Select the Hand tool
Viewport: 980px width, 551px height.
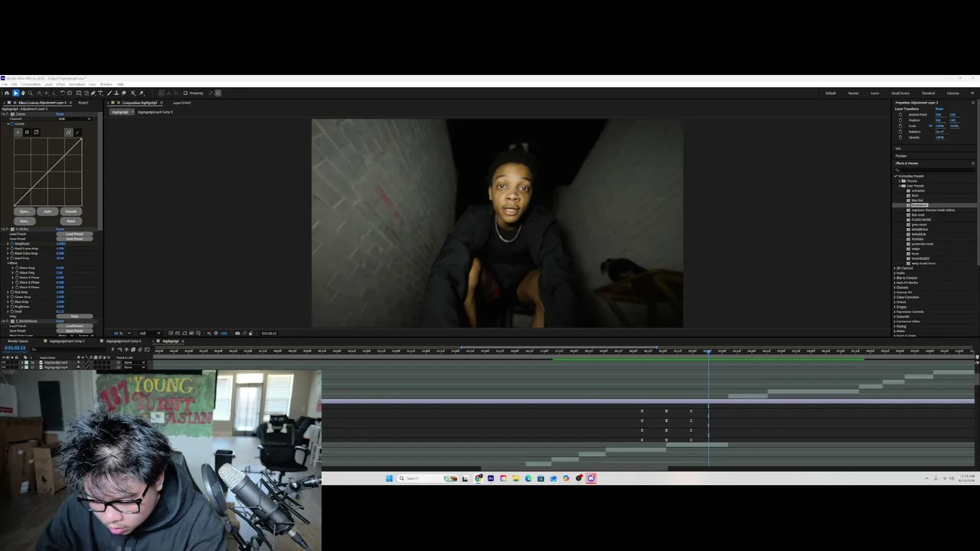[22, 93]
